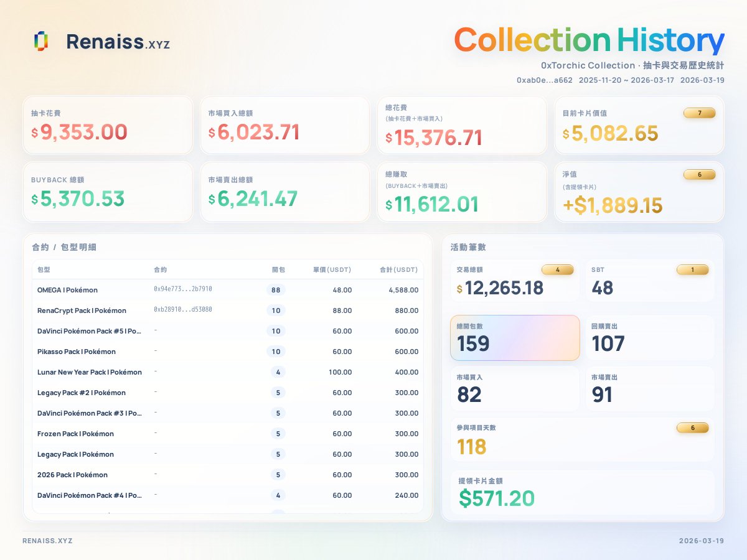Click the date range 2025-11-20 ~ 2026-03-17
The width and height of the screenshot is (747, 560).
(626, 80)
